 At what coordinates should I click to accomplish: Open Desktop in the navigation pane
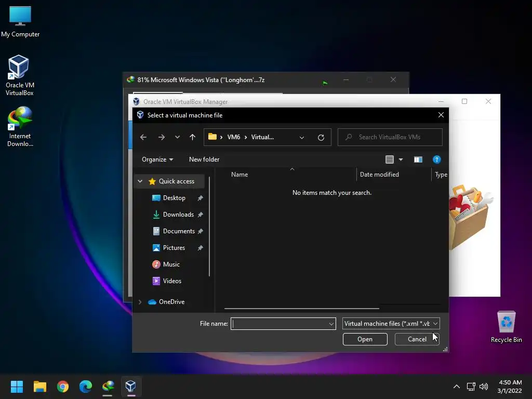click(174, 198)
